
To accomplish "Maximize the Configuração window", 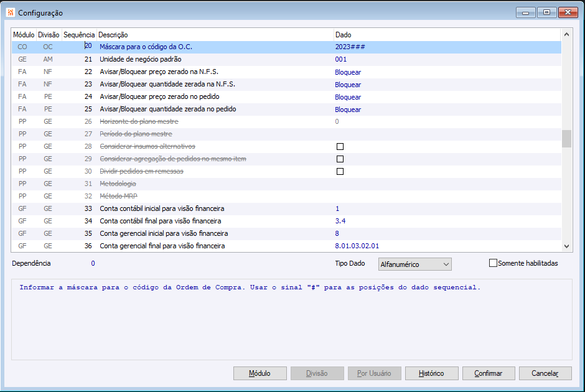I will (x=546, y=12).
